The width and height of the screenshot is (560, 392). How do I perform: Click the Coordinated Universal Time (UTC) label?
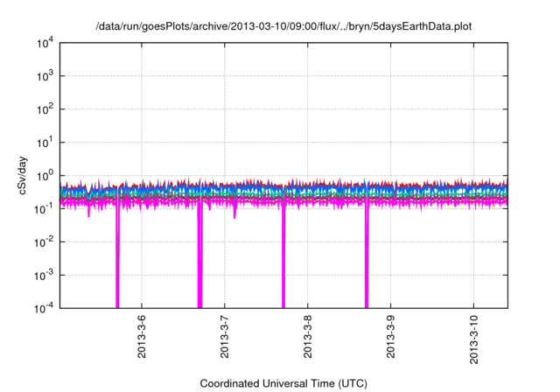coord(283,383)
